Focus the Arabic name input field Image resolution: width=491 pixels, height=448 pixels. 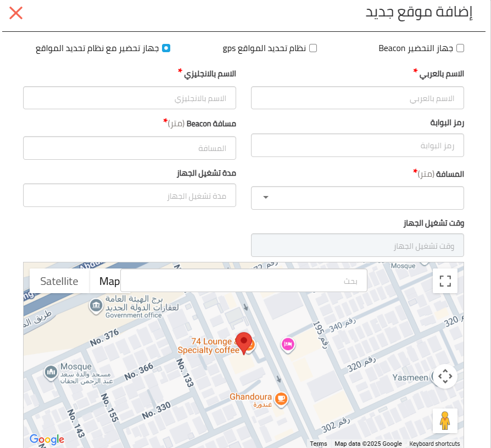[x=358, y=98]
